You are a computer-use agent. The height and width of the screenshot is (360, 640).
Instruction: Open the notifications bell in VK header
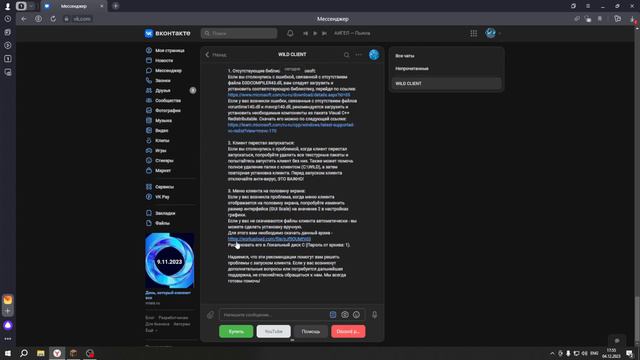click(x=290, y=33)
